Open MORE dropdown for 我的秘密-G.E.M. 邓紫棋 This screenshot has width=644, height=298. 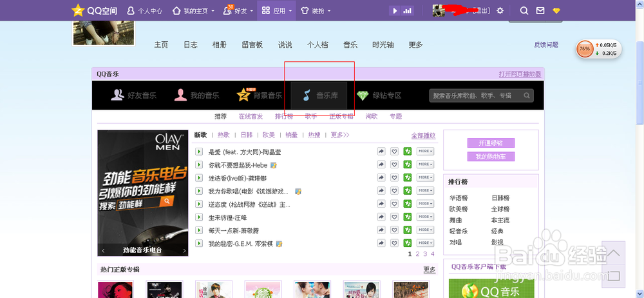point(426,243)
